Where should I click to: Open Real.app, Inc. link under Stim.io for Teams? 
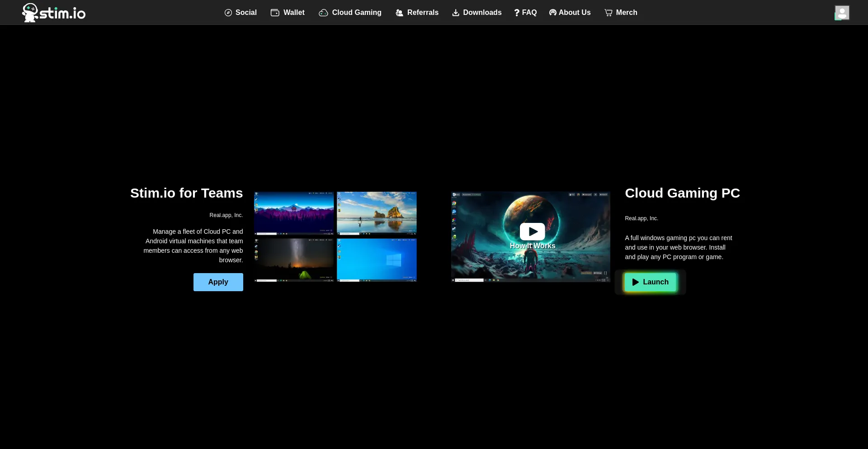point(226,215)
